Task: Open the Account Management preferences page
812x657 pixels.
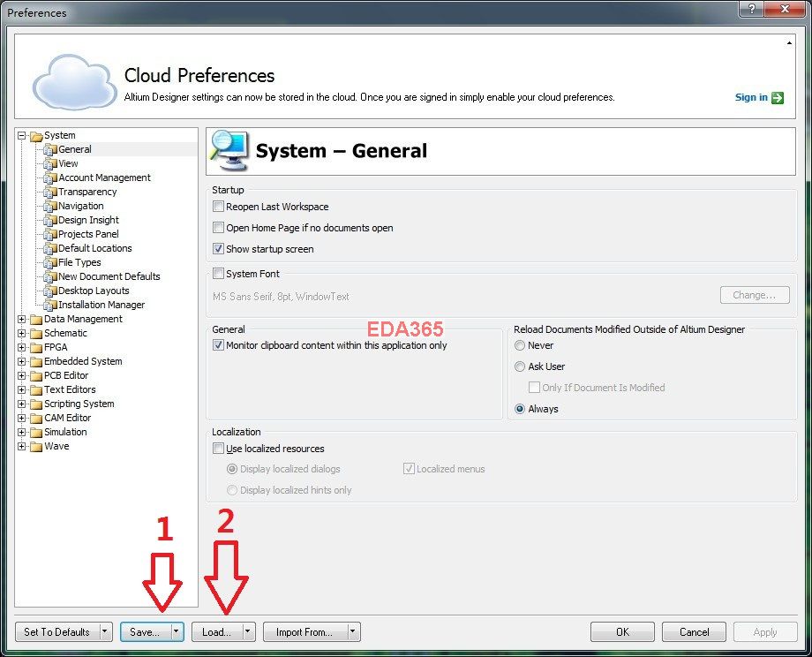Action: [104, 177]
